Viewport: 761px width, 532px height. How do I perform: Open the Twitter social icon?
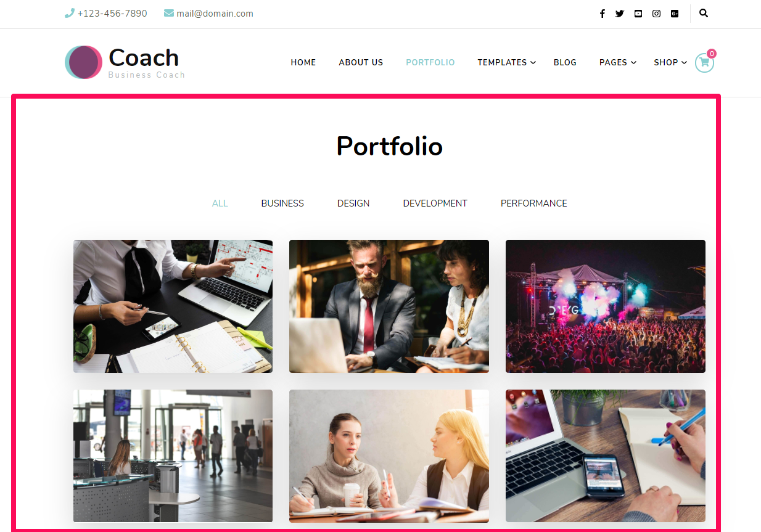(620, 14)
